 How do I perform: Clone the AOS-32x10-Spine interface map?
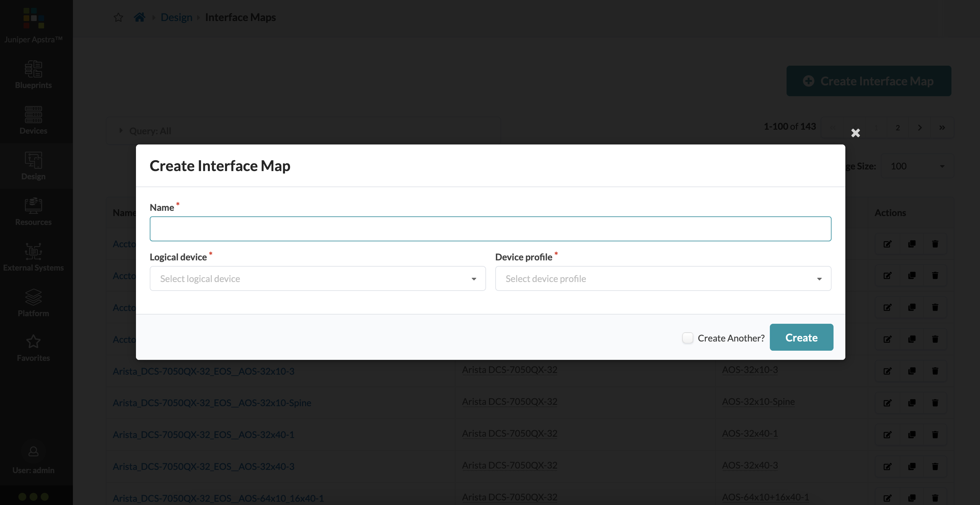coord(911,403)
